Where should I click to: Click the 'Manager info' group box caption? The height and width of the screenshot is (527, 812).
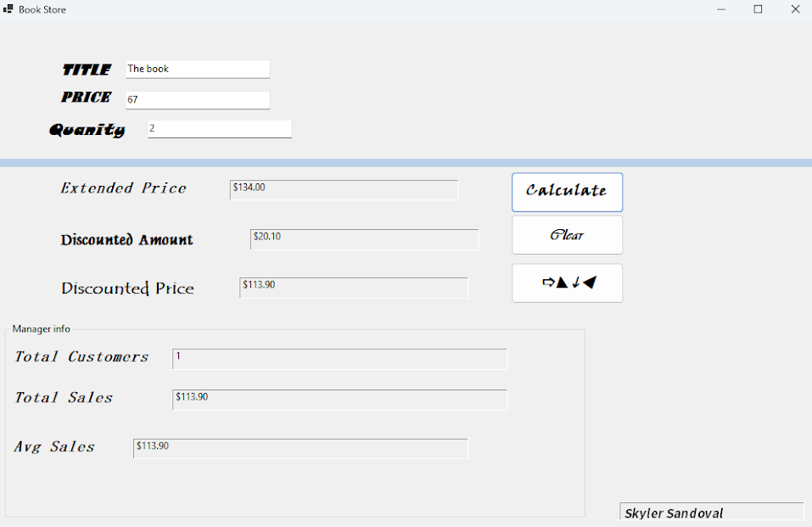click(x=42, y=329)
